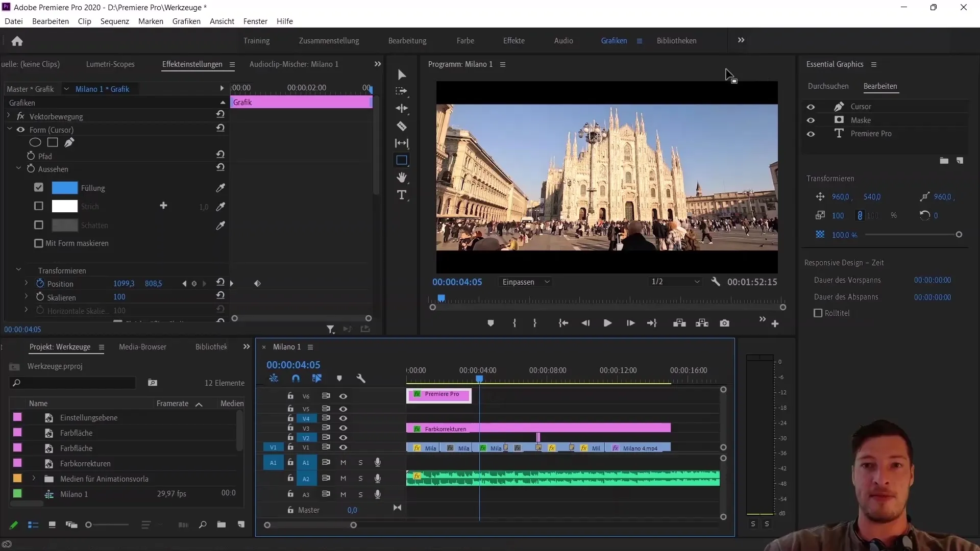Click the Project panel search field
This screenshot has width=980, height=551.
72,383
